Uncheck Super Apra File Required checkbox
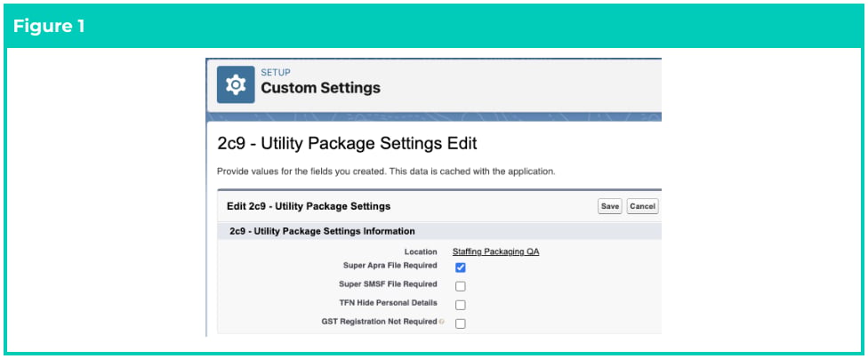868x359 pixels. click(461, 267)
